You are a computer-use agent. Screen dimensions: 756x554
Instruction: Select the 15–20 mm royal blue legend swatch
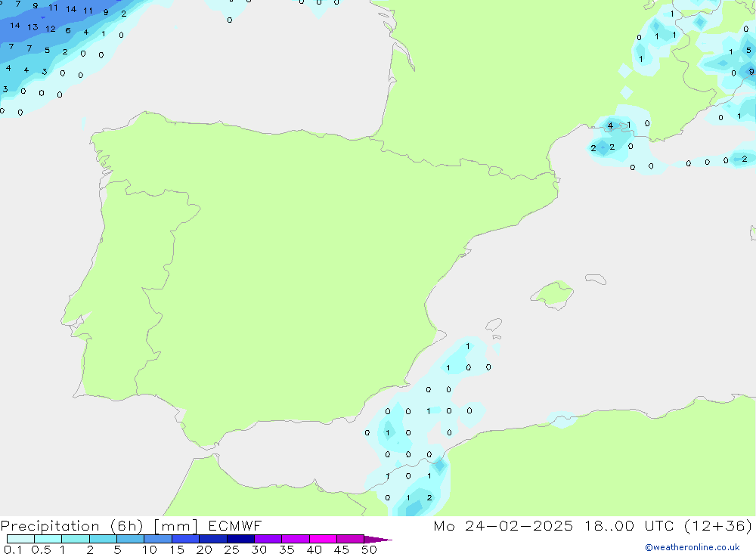point(186,539)
